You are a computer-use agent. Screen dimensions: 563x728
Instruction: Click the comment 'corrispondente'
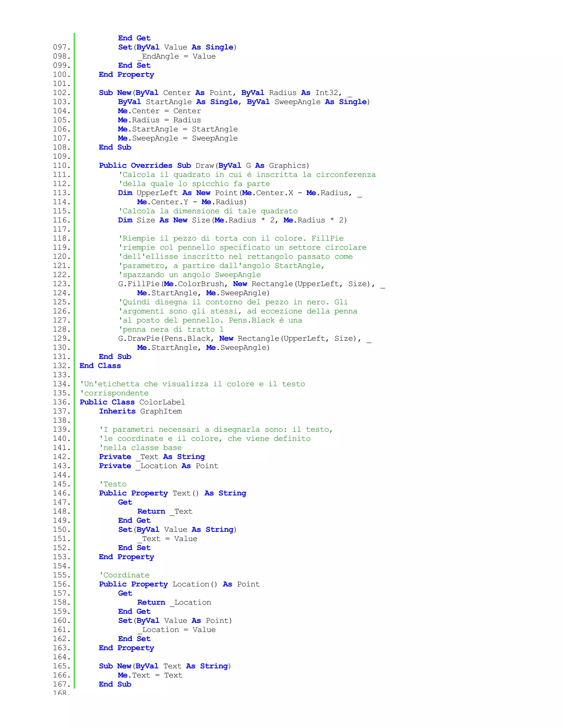tap(114, 393)
